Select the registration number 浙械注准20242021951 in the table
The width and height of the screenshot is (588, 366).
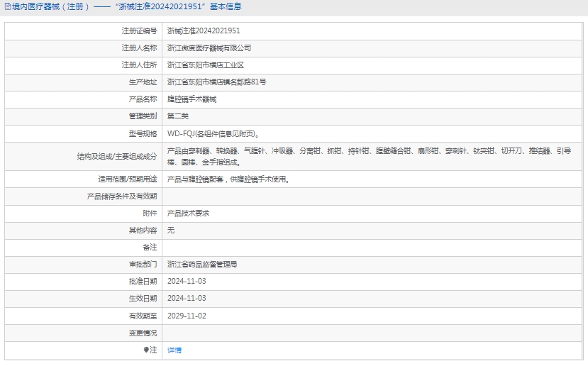click(x=204, y=31)
